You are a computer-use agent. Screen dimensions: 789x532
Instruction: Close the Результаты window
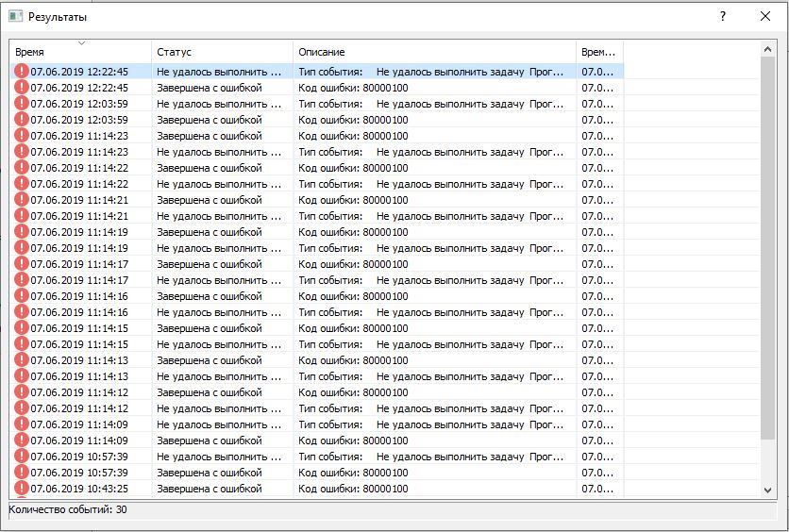click(765, 16)
